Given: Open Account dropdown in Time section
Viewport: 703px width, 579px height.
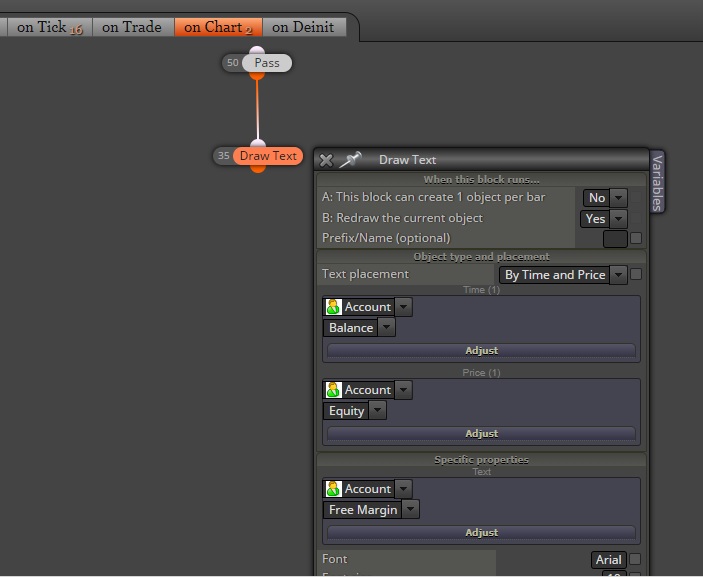Looking at the screenshot, I should (x=404, y=307).
